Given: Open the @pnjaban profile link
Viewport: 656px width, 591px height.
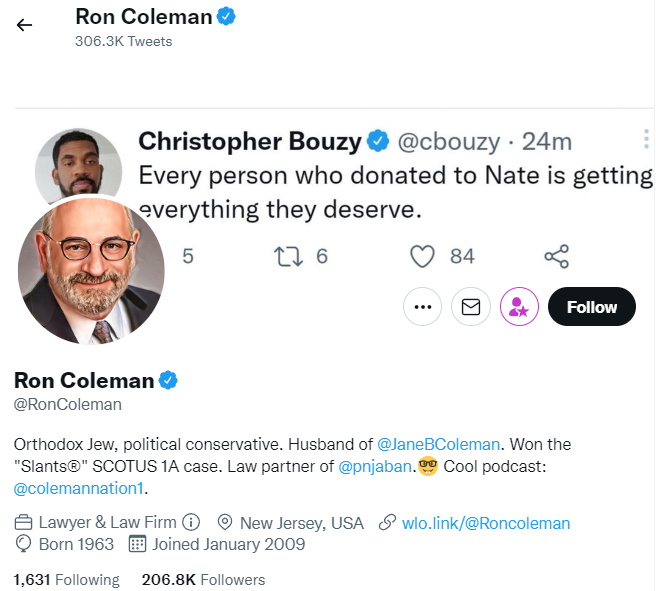Looking at the screenshot, I should (374, 466).
